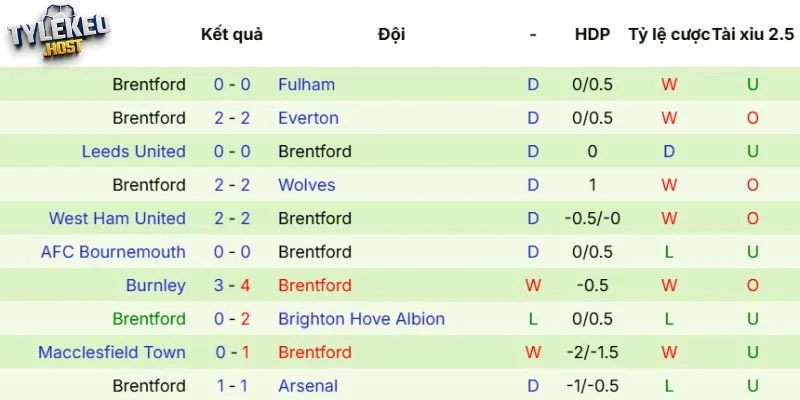Open the Wolves team link

(306, 185)
